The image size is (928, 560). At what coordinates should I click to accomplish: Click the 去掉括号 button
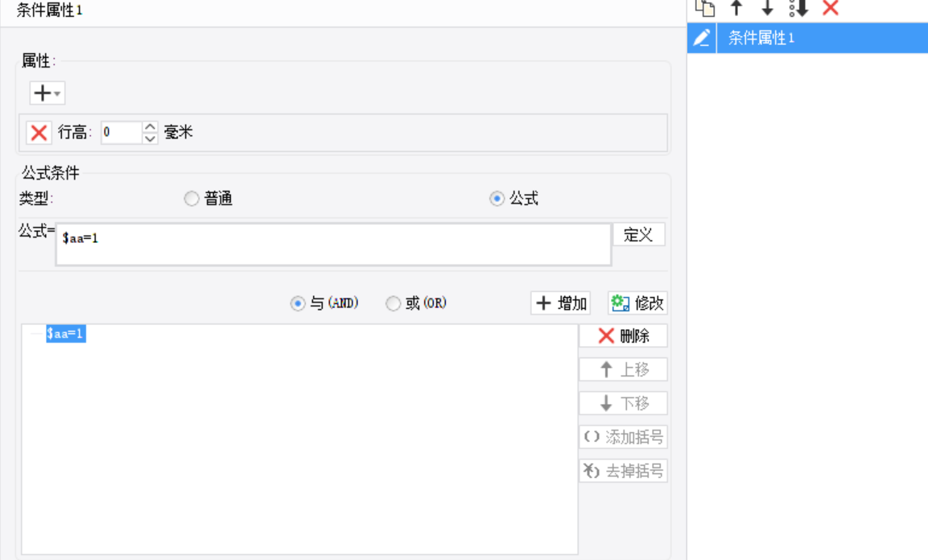pos(623,471)
